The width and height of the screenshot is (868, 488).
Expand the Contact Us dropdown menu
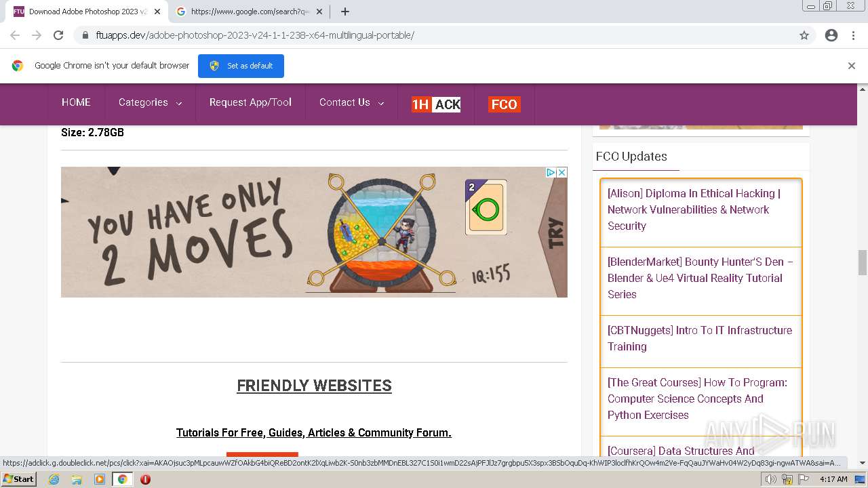pyautogui.click(x=351, y=102)
